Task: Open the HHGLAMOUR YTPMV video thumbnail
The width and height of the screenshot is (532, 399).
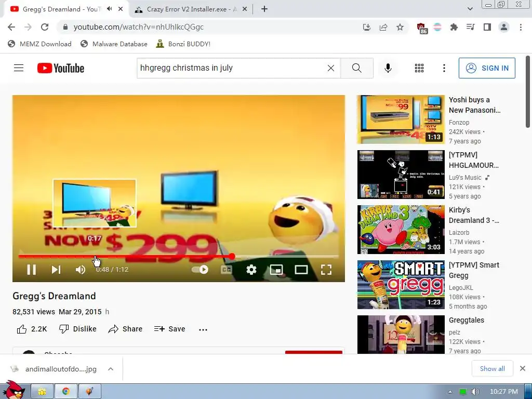Action: [401, 175]
